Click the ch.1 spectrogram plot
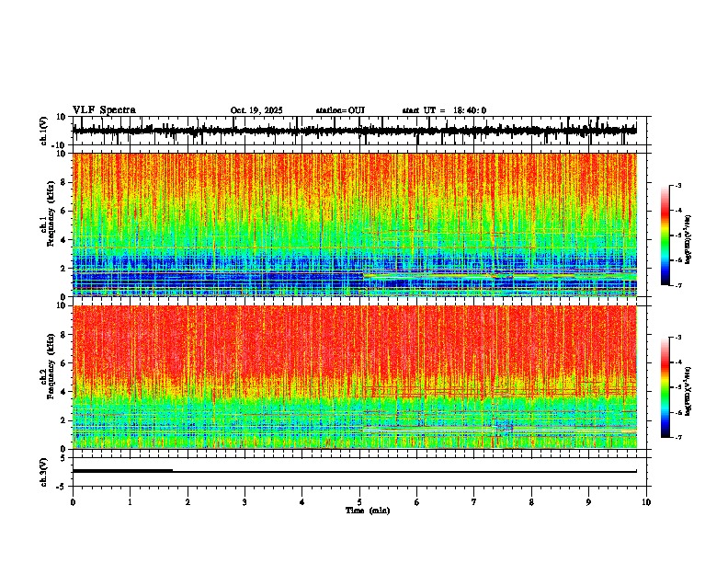Screen dimensions: 728x563 coord(355,224)
